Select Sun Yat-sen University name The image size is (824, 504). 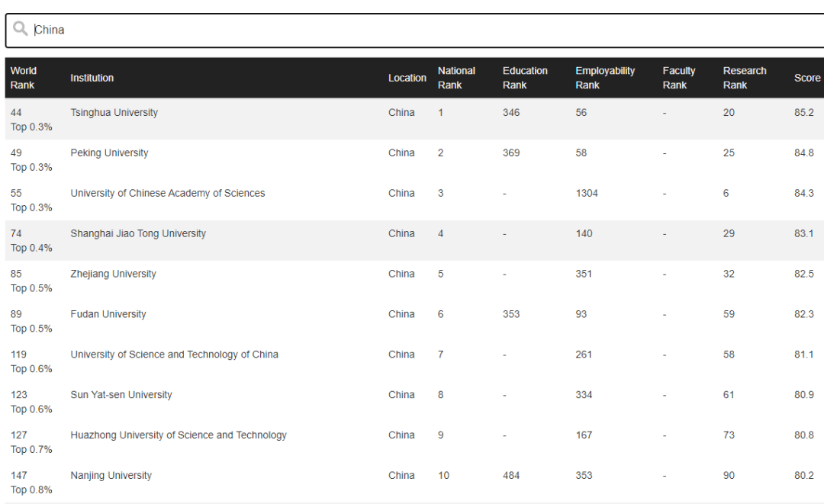pos(121,395)
